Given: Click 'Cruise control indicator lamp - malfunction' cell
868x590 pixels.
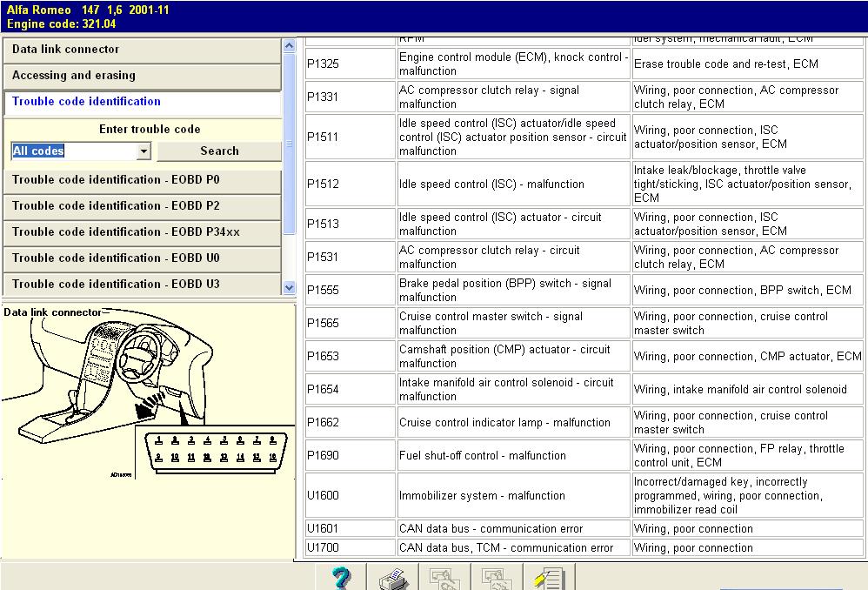Looking at the screenshot, I should click(x=513, y=422).
